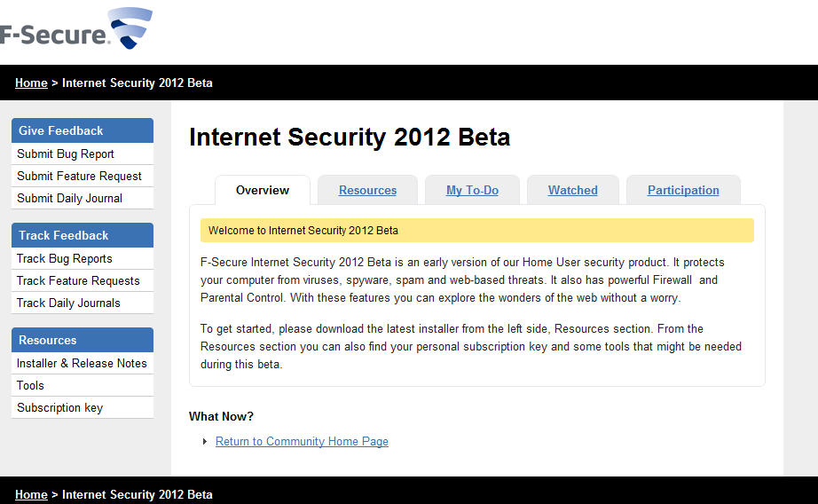Open Installer & Release Notes
Screen dimensions: 818x504
coord(82,363)
